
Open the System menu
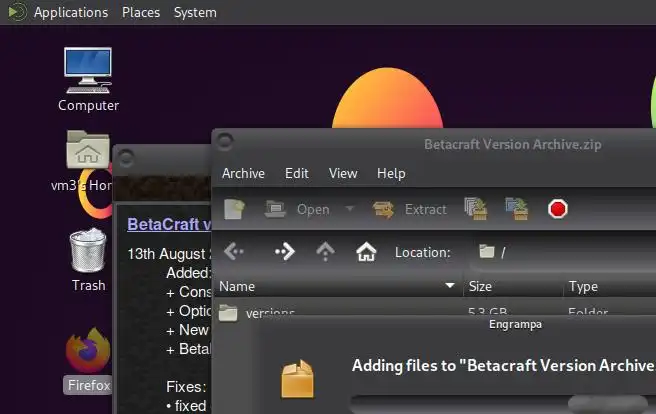tap(195, 13)
